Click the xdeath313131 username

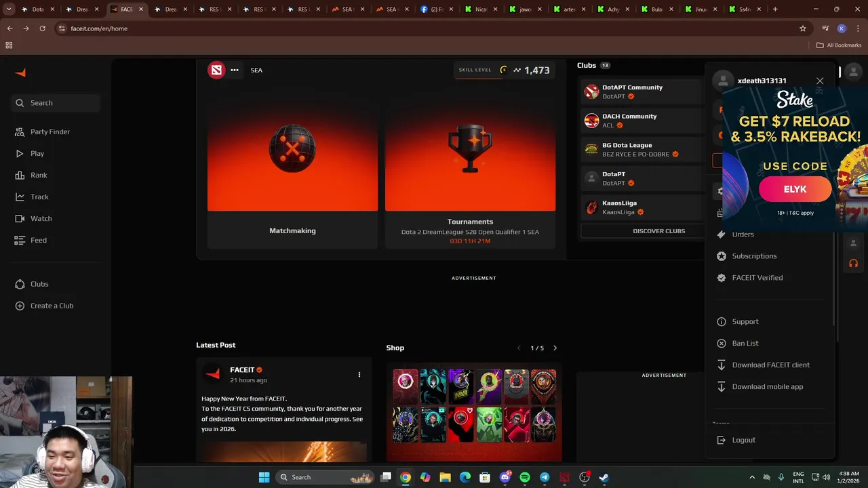click(x=762, y=81)
